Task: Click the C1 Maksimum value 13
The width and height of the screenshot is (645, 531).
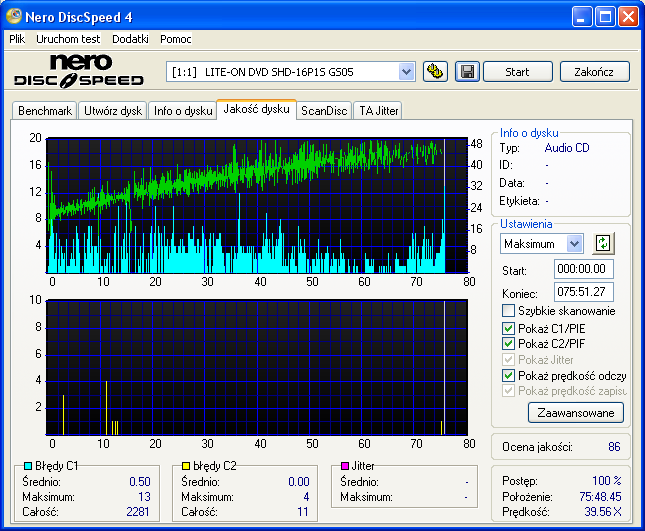Action: [x=144, y=496]
